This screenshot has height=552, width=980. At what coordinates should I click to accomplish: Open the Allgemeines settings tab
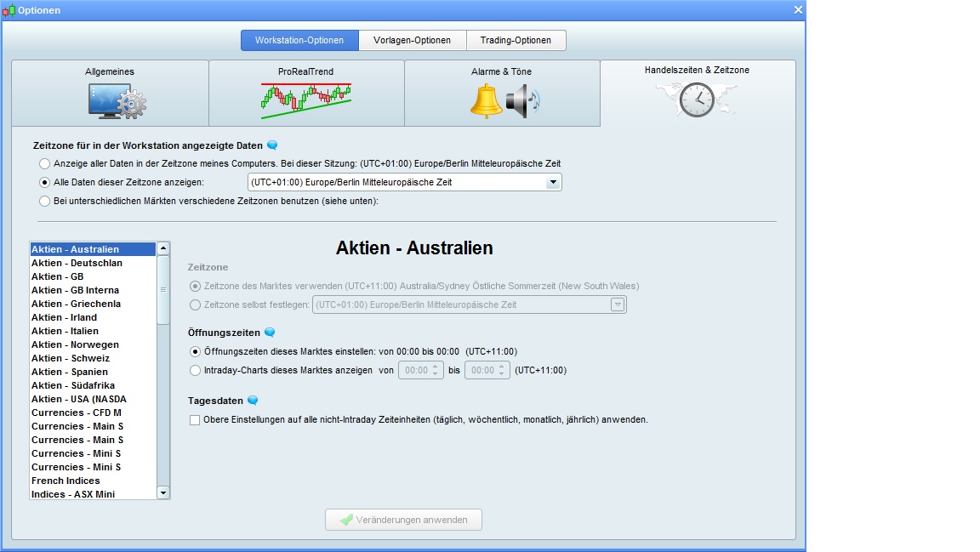click(x=110, y=94)
